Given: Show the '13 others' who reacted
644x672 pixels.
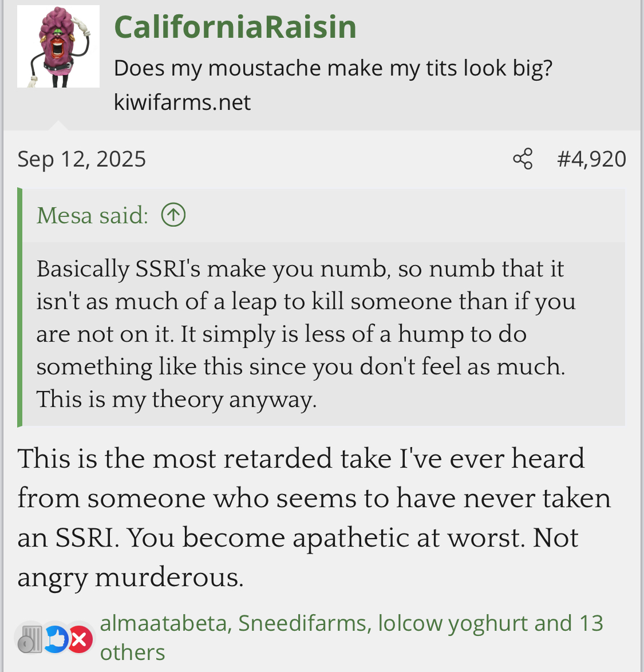Looking at the screenshot, I should [x=133, y=653].
